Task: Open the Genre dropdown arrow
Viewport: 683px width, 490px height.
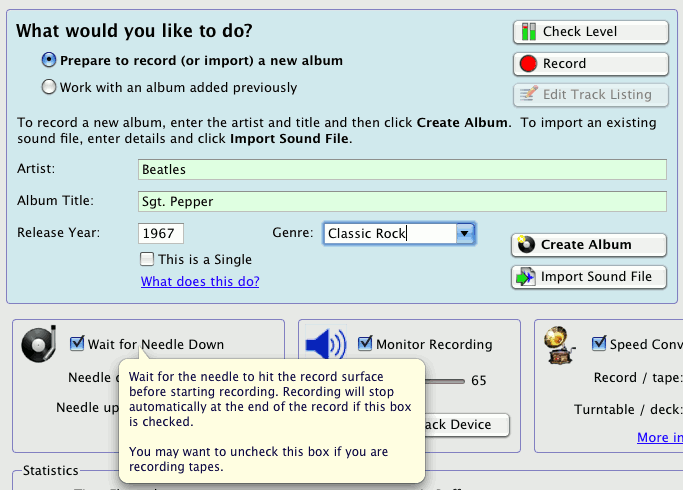Action: 464,234
